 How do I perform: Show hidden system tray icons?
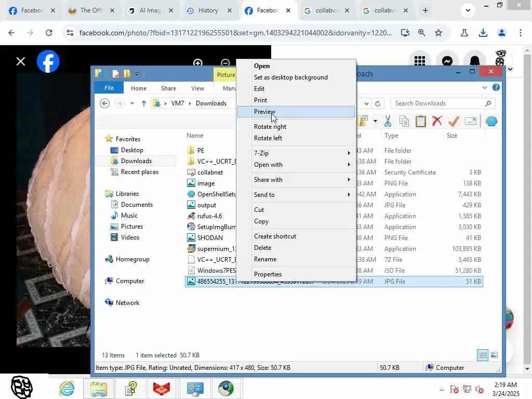click(x=442, y=389)
